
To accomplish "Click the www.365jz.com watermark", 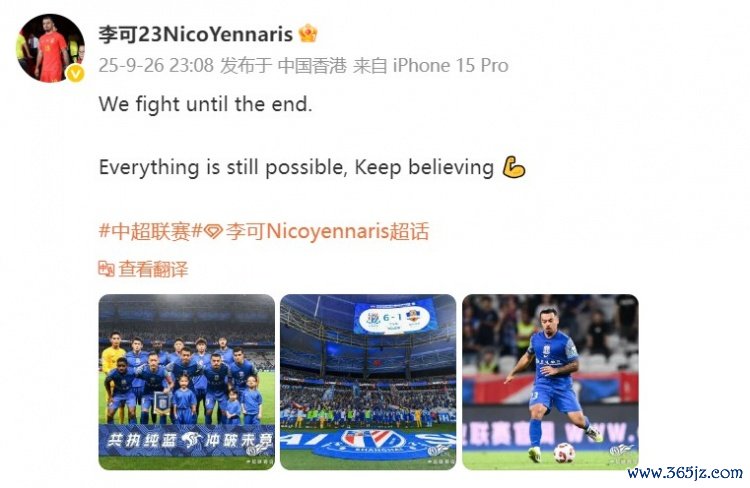I will pos(685,473).
